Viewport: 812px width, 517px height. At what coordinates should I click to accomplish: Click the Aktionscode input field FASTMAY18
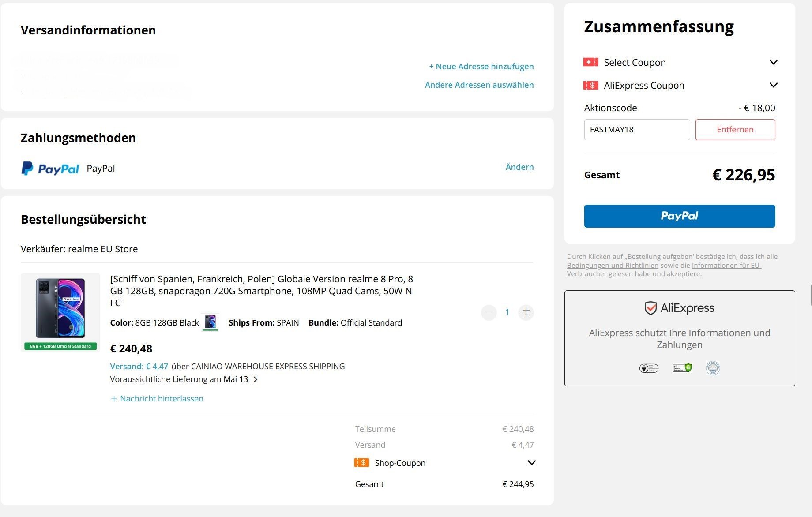click(x=637, y=130)
